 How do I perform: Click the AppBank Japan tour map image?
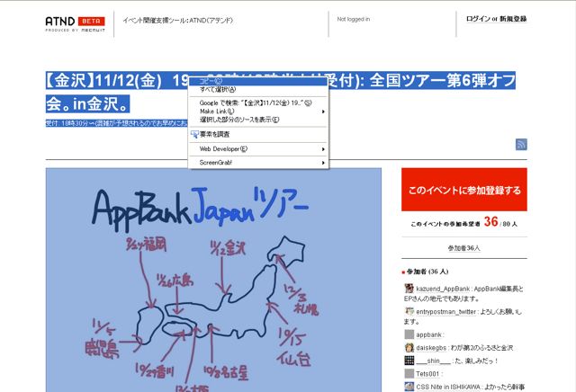(213, 280)
